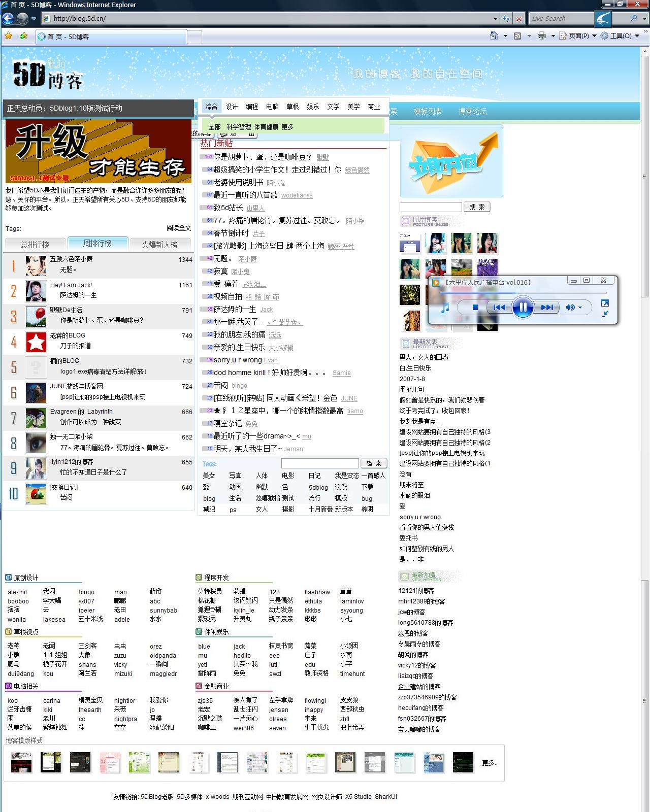Stop playback in the media player
The height and width of the screenshot is (812, 650).
tap(475, 307)
